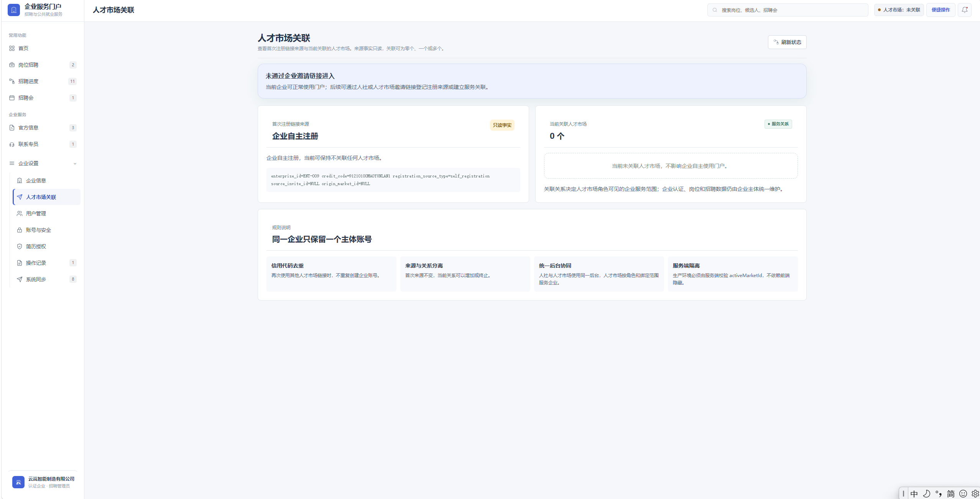Click the enterprise_id=ENT-009 code block
The width and height of the screenshot is (980, 499).
click(393, 180)
